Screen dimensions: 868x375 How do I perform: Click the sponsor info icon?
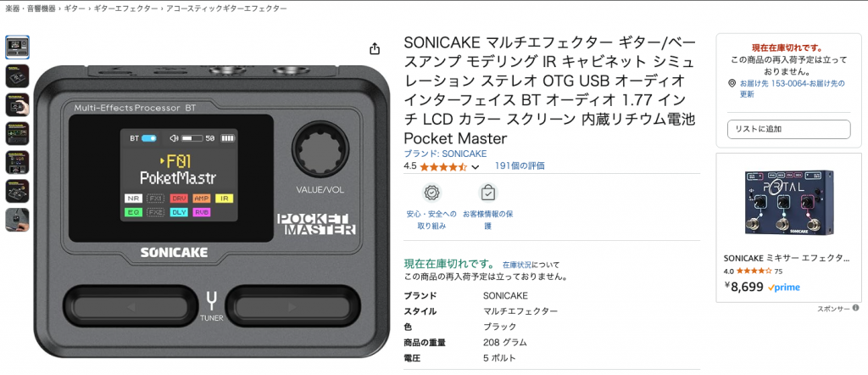856,308
